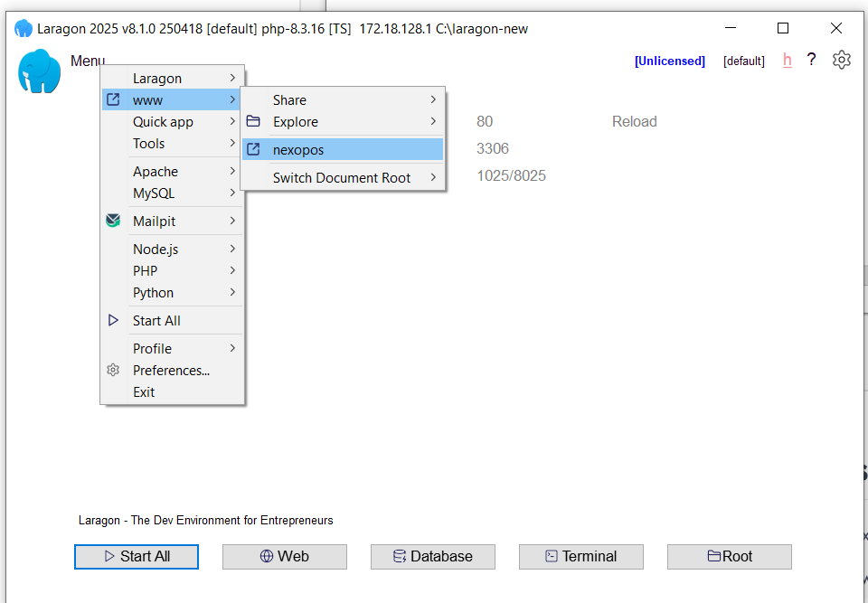This screenshot has width=868, height=603.
Task: Click the folder icon beside Explore
Action: 253,121
